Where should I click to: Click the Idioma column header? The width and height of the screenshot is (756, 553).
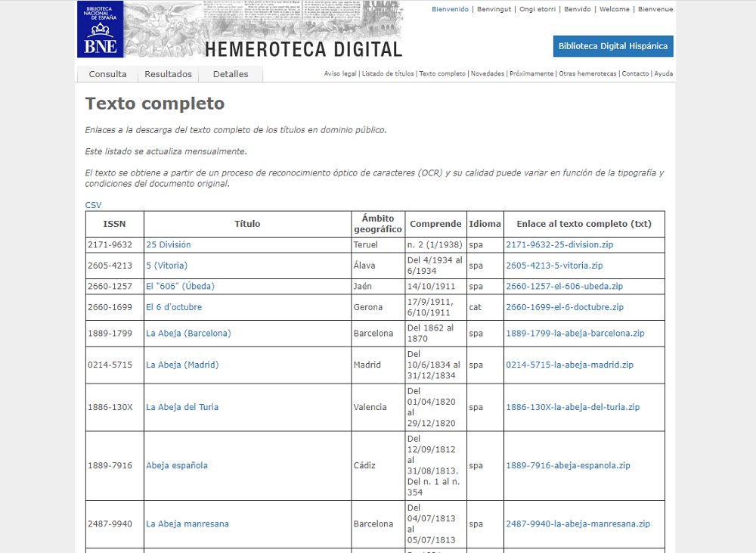point(485,224)
